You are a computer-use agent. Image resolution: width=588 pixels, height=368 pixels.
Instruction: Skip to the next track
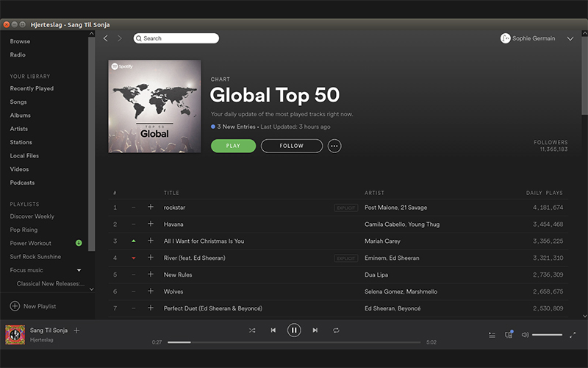pyautogui.click(x=315, y=330)
